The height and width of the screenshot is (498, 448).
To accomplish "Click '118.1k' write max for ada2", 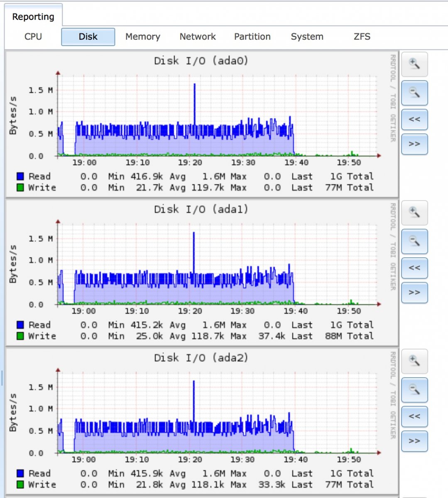I will pos(208,485).
